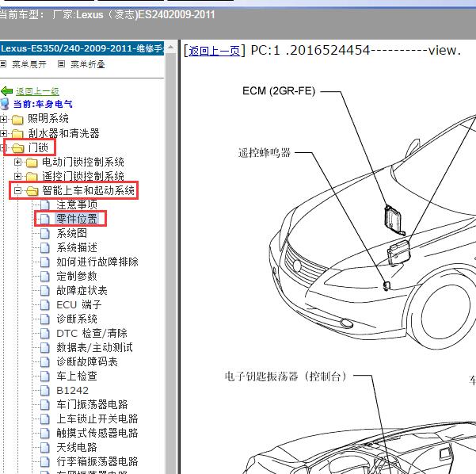Screen dimensions: 476x474
Task: Click the 返回上一页 link
Action: [214, 51]
